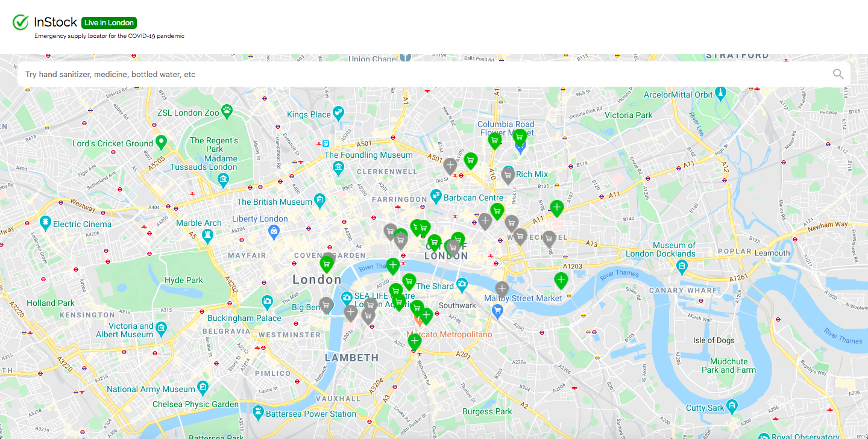Click the LAMBETH district label
Image resolution: width=868 pixels, height=439 pixels.
[352, 358]
